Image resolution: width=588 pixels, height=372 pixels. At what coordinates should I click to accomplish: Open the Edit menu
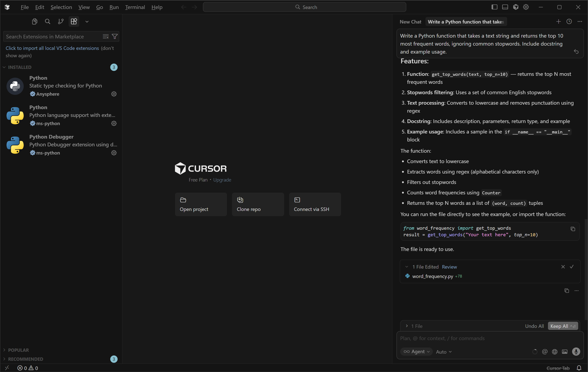40,7
